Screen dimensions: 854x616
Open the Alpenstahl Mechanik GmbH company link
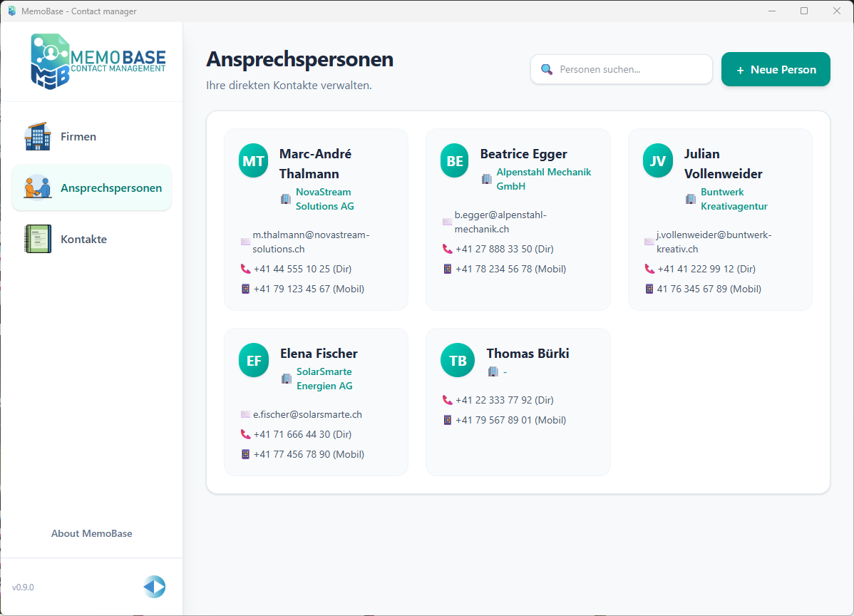544,179
